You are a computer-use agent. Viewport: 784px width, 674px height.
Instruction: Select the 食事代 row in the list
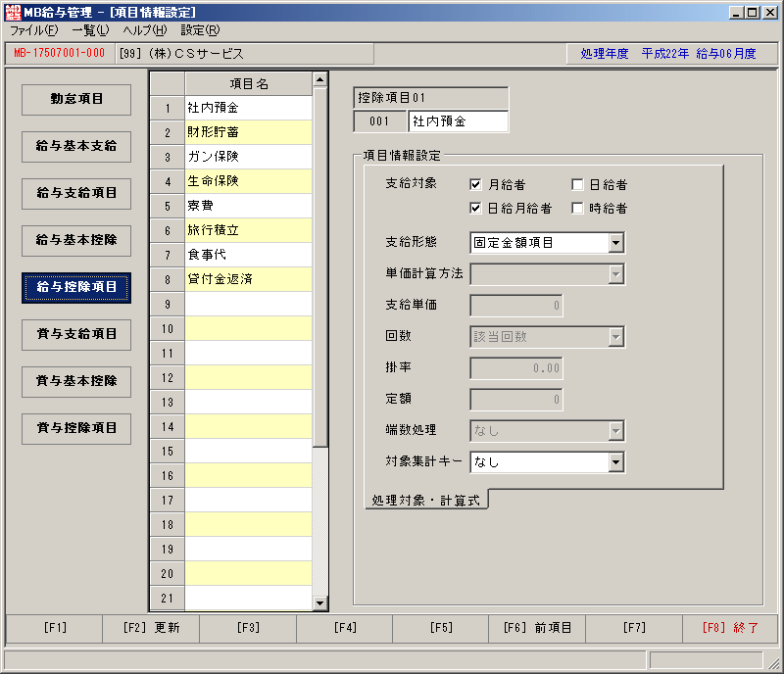coord(249,255)
